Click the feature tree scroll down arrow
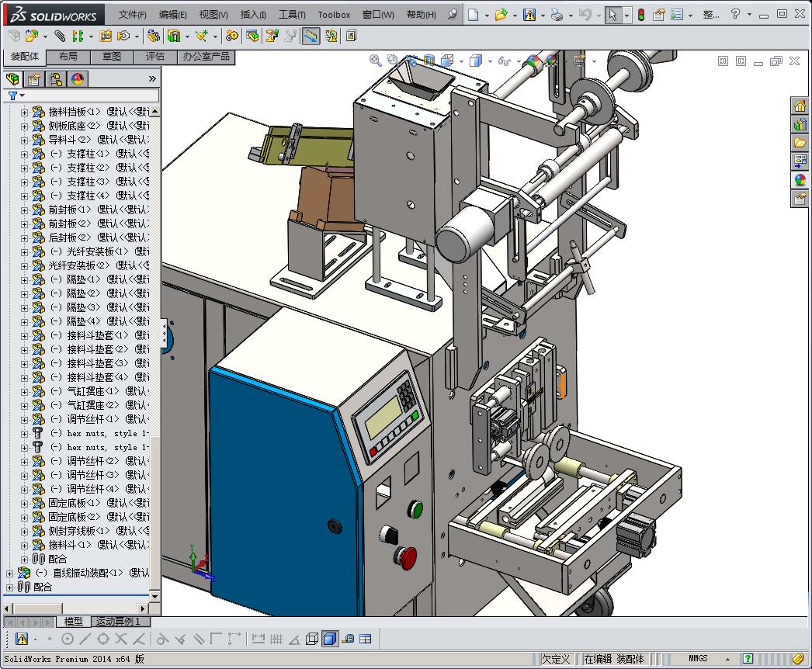The width and height of the screenshot is (812, 669). [154, 597]
